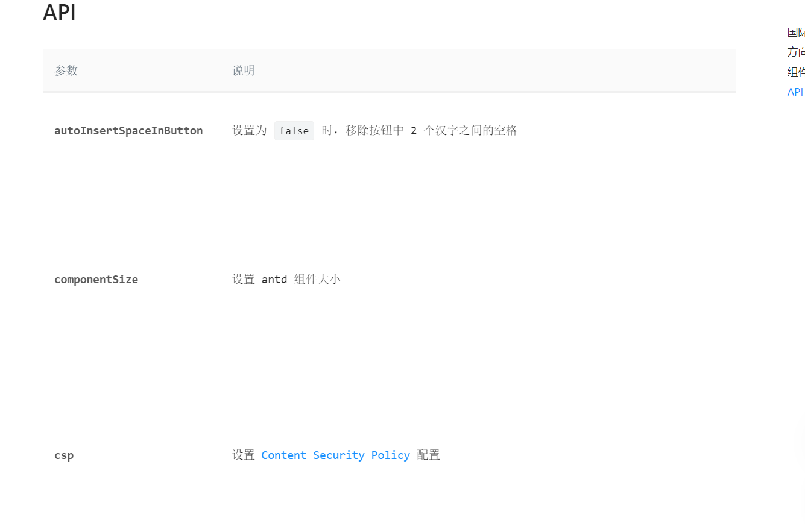Select the autoInsertSpaceInButton parameter name

coord(128,131)
